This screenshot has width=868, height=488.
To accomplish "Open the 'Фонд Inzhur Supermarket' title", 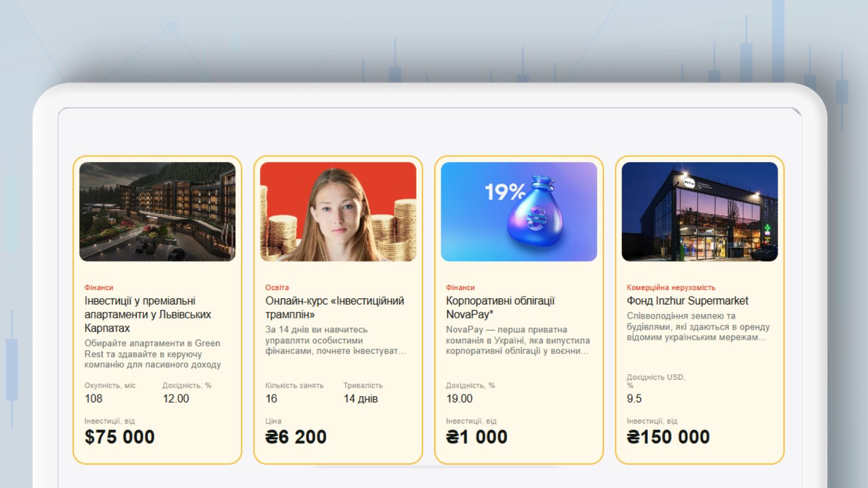I will [687, 301].
